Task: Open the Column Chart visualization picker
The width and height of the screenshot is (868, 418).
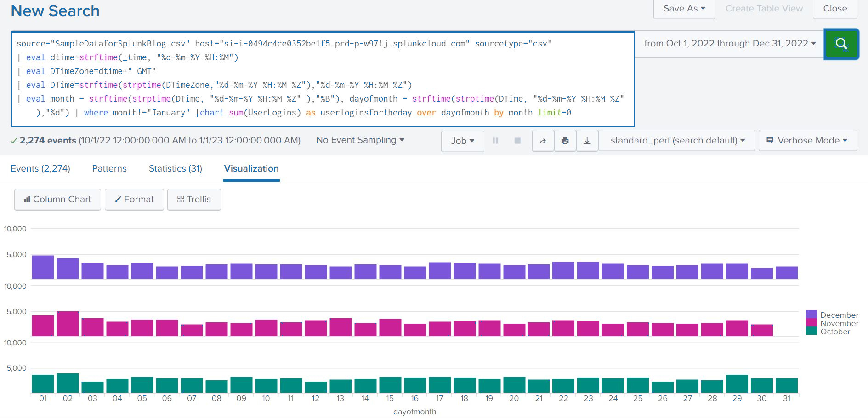Action: click(57, 200)
